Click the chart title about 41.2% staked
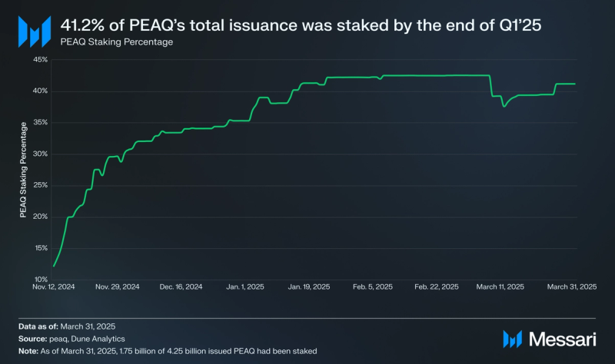The image size is (615, 364). pyautogui.click(x=301, y=25)
